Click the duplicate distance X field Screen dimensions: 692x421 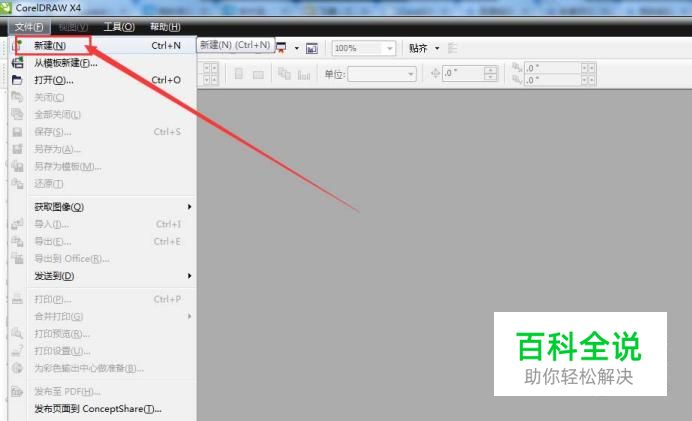point(553,68)
